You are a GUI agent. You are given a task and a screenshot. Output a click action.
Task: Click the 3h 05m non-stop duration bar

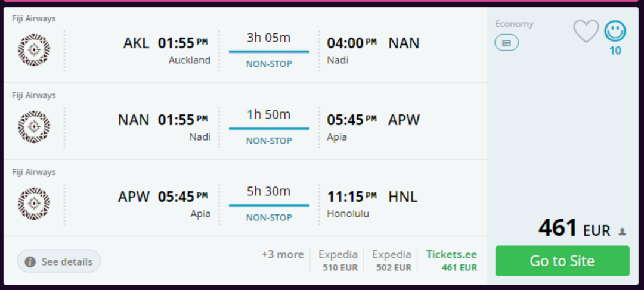tap(269, 51)
